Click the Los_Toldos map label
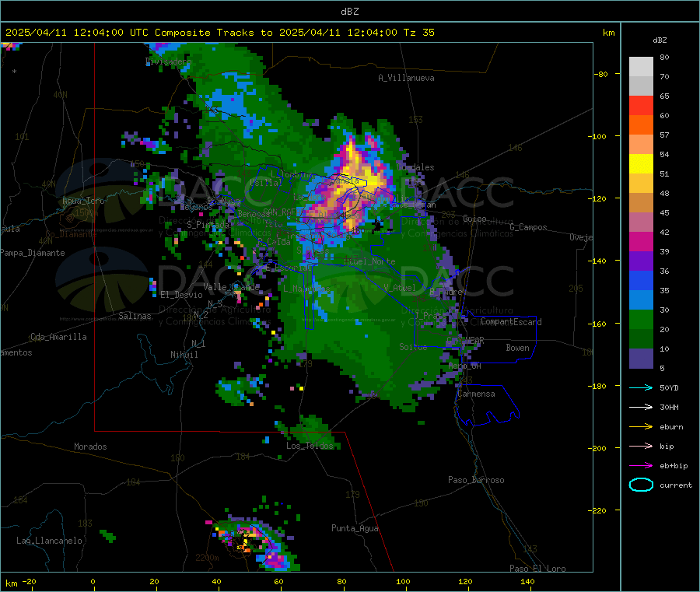Screen dimensions: 700x592 (x=310, y=446)
